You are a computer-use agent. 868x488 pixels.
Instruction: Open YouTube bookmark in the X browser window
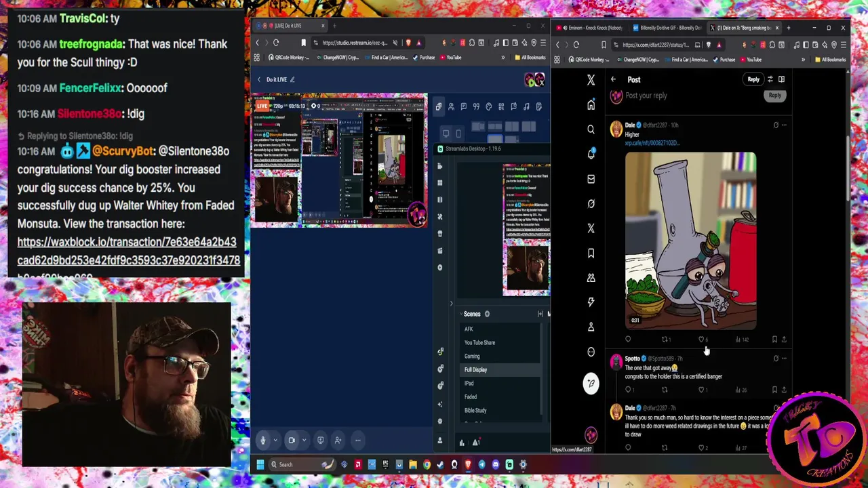click(x=750, y=60)
